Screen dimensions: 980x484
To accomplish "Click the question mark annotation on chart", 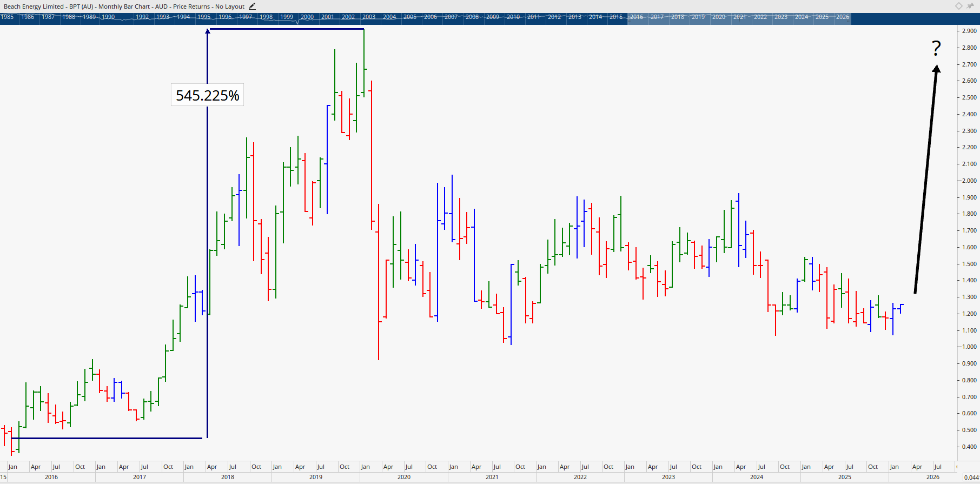I will (936, 49).
